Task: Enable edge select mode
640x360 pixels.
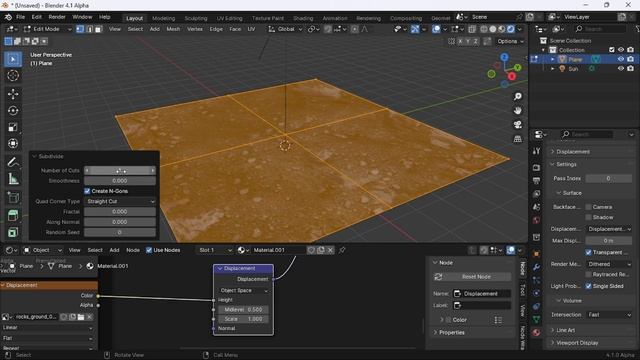Action: (89, 29)
